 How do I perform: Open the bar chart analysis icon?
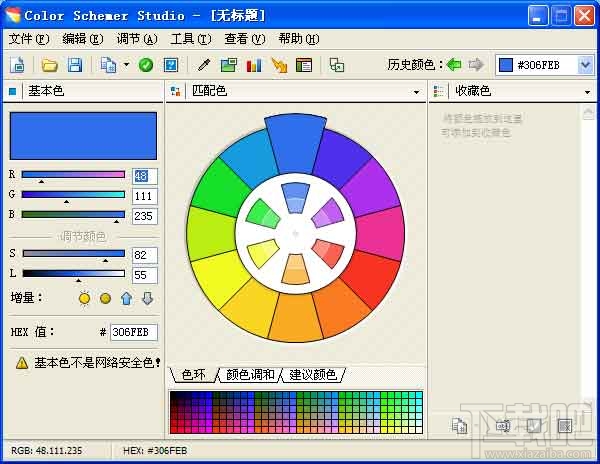254,65
